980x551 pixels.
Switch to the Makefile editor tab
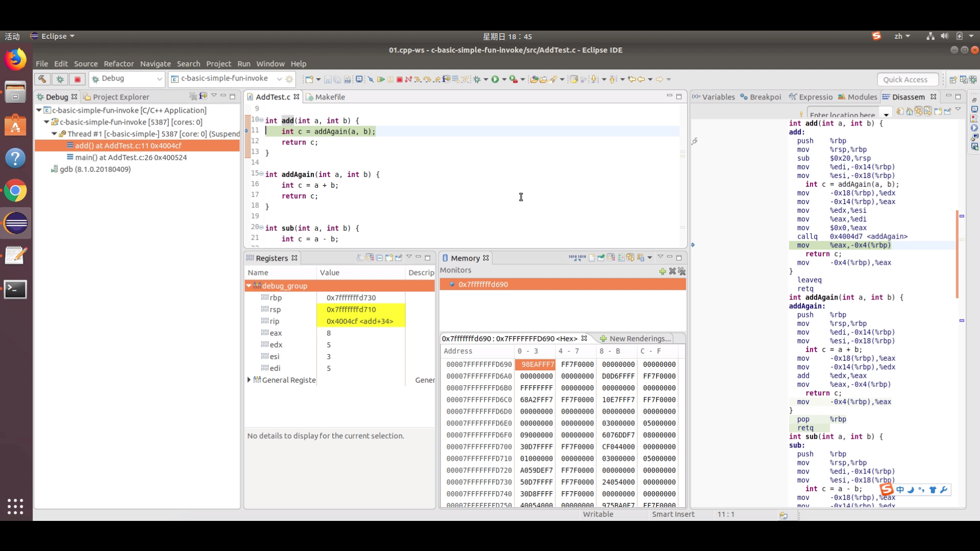coord(325,97)
